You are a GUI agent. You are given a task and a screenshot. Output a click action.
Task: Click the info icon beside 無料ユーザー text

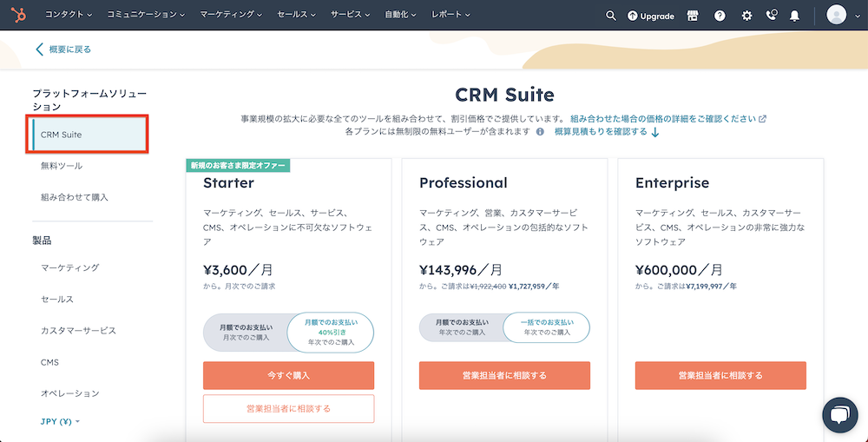pyautogui.click(x=540, y=132)
